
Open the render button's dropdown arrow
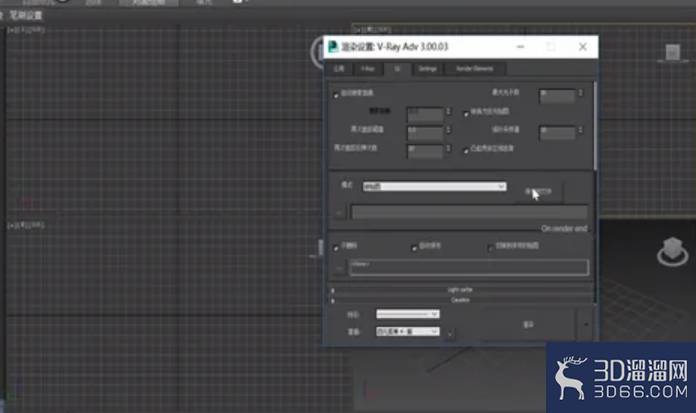click(x=586, y=325)
